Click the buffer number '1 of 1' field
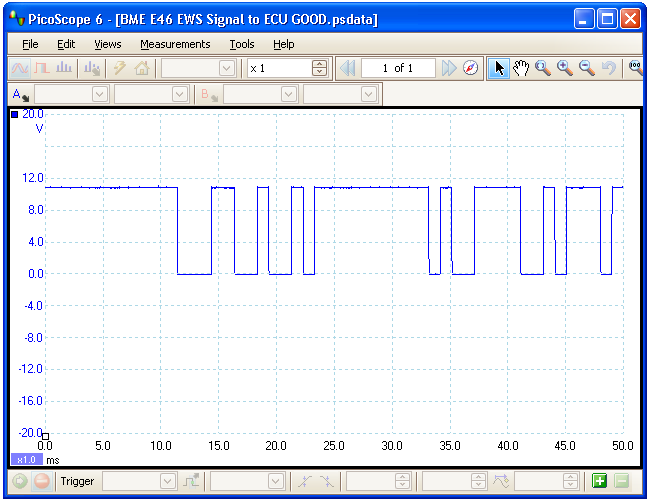This screenshot has height=501, width=648. tap(398, 68)
